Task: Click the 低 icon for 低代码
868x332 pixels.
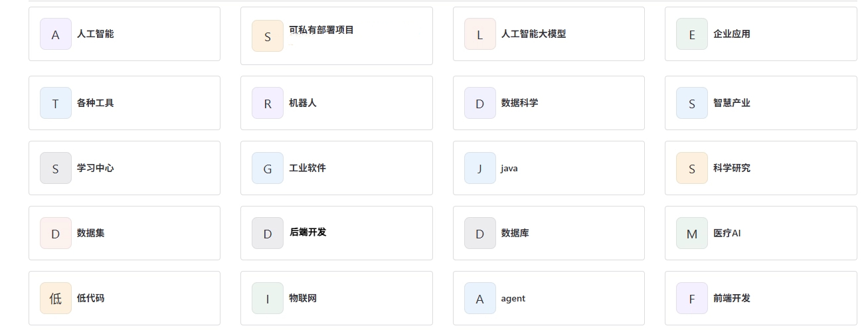Action: click(x=56, y=298)
